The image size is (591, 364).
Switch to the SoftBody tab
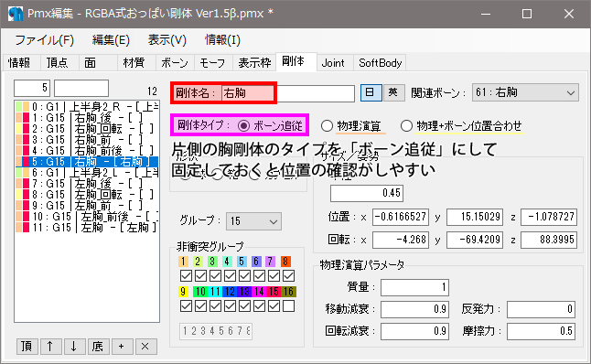(381, 62)
